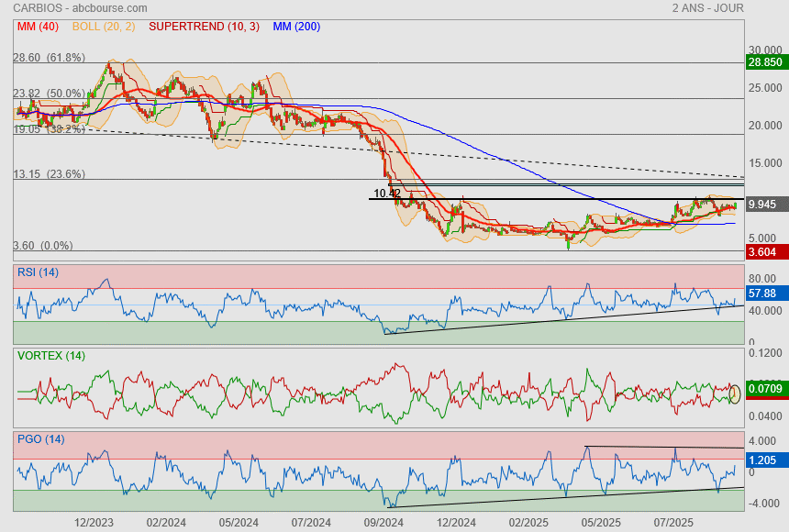Select the blue MM (200) legend label
789x532 pixels.
[296, 27]
